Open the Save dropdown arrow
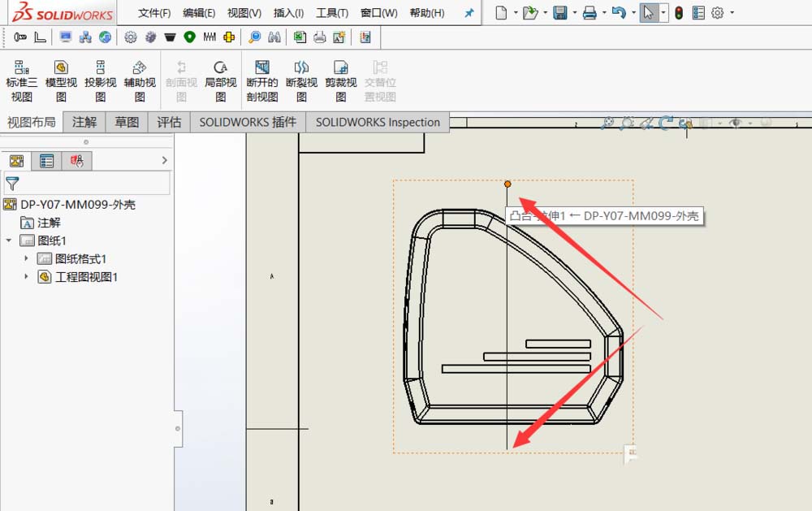812x511 pixels. click(575, 12)
